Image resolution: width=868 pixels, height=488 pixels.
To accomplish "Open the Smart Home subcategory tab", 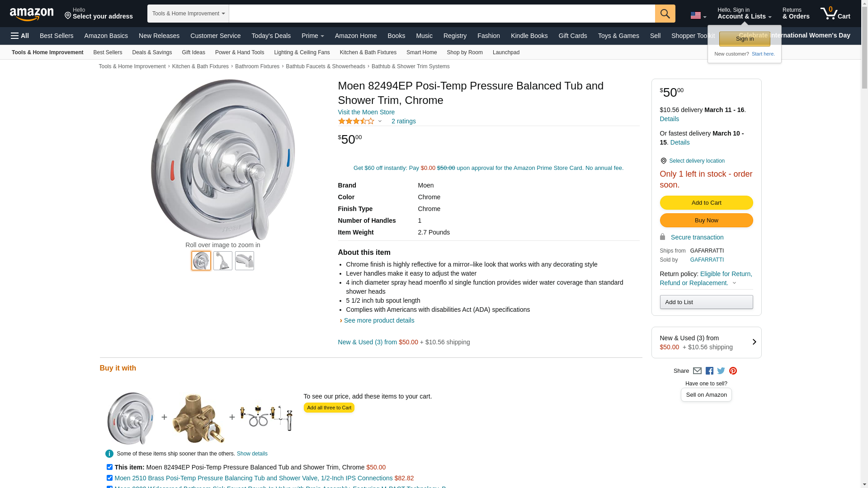I will point(421,52).
